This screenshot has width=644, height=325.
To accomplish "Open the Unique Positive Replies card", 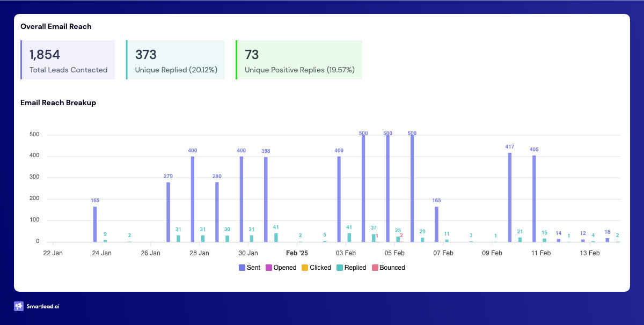I will (x=299, y=60).
